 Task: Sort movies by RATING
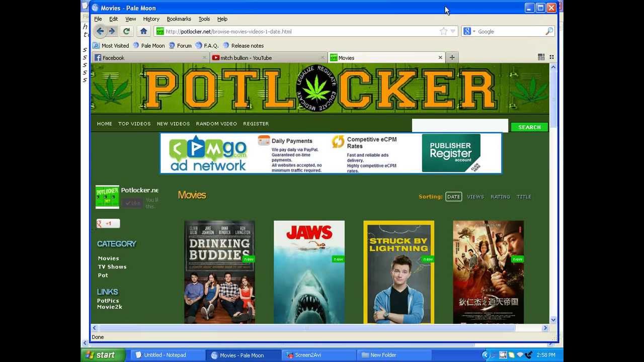click(x=500, y=197)
